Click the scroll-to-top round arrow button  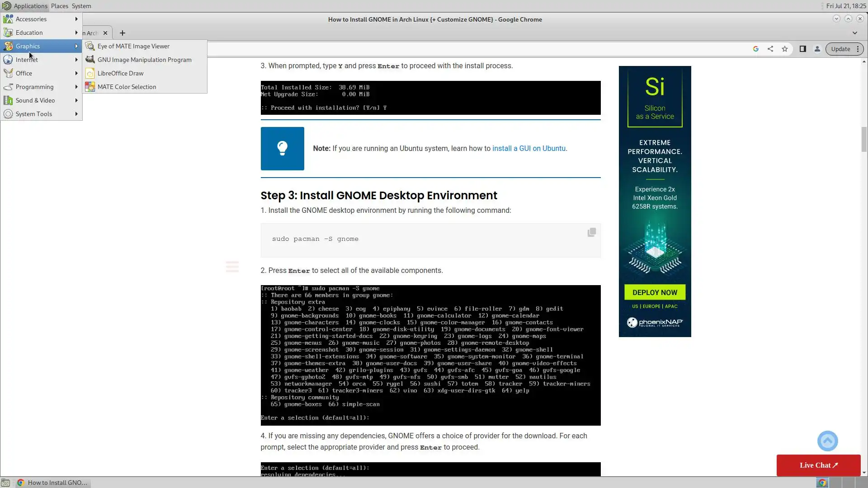pos(827,441)
